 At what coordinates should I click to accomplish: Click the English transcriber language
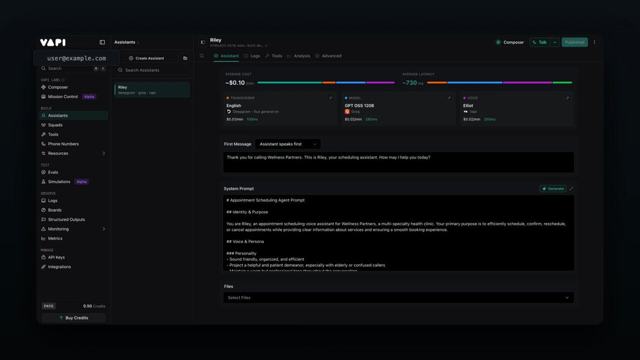coord(233,106)
